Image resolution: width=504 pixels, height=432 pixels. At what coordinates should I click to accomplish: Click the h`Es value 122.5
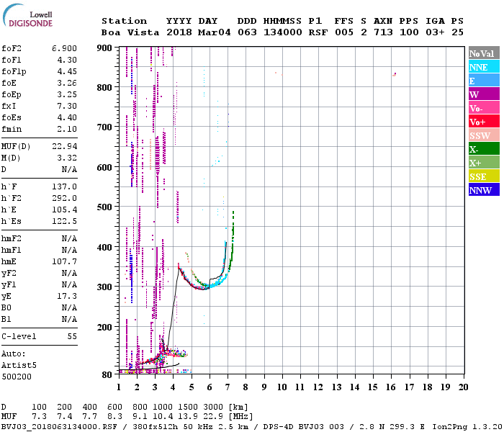[64, 221]
